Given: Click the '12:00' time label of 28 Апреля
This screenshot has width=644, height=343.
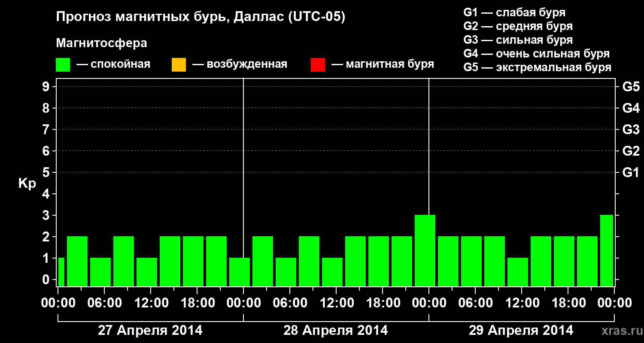Looking at the screenshot, I should 336,303.
